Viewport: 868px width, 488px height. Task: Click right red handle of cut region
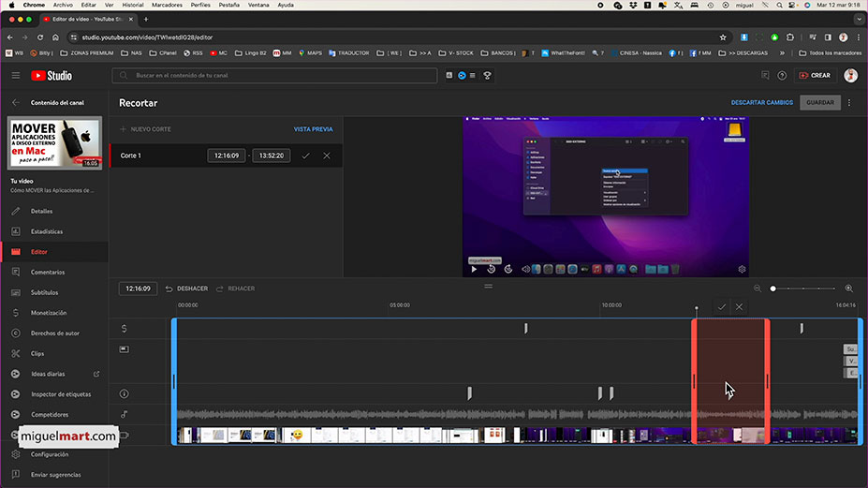767,381
